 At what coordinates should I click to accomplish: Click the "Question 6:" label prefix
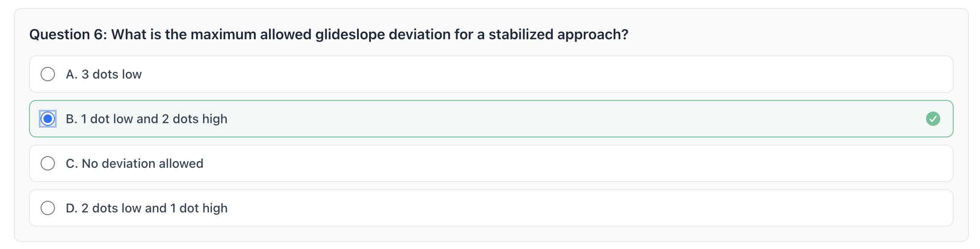pyautogui.click(x=68, y=34)
